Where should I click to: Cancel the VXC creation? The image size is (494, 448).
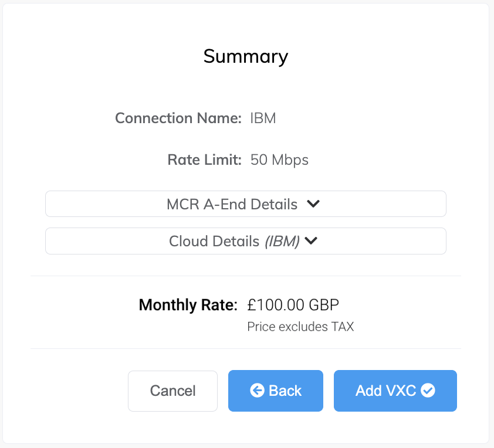172,391
